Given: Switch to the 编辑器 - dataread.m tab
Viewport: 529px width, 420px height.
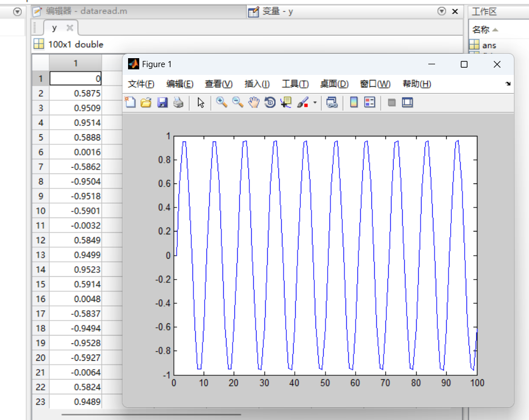Looking at the screenshot, I should [78, 11].
